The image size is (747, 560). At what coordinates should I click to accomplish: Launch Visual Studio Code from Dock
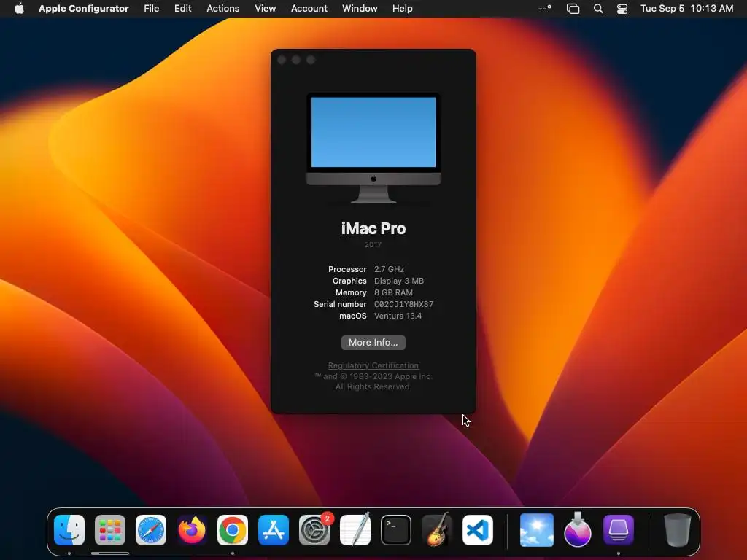[477, 530]
